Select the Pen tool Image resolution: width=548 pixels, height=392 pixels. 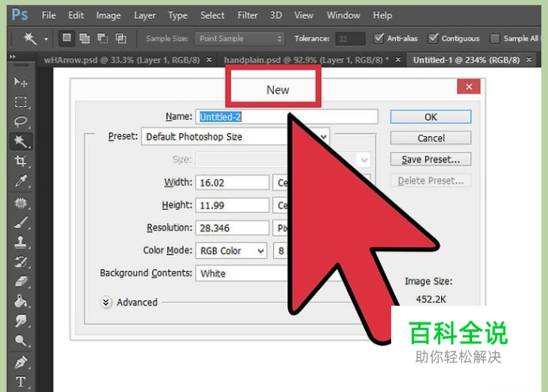(21, 362)
